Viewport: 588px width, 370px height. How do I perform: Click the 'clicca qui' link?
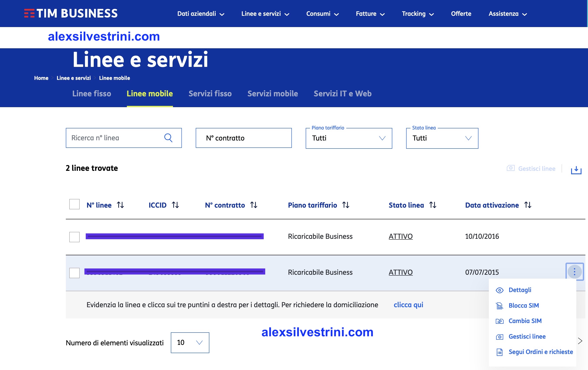(x=408, y=305)
